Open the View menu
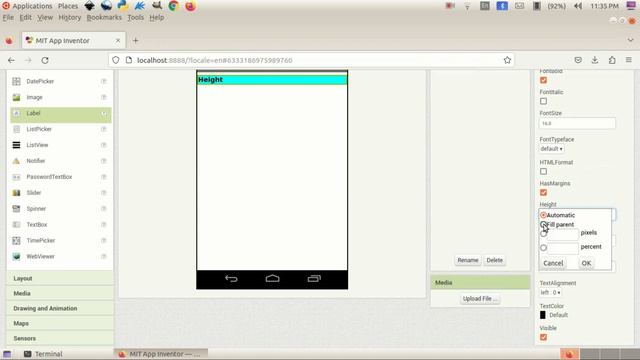640x360 pixels. [x=45, y=18]
